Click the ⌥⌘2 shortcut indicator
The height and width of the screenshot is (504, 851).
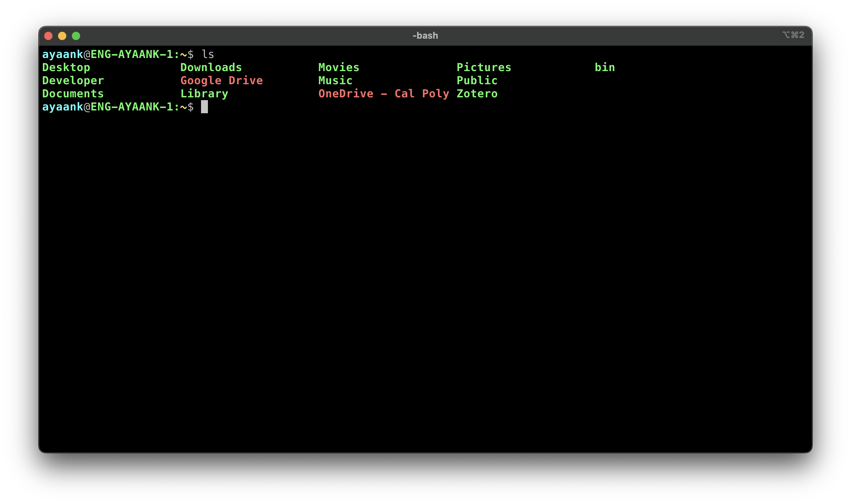[x=793, y=35]
